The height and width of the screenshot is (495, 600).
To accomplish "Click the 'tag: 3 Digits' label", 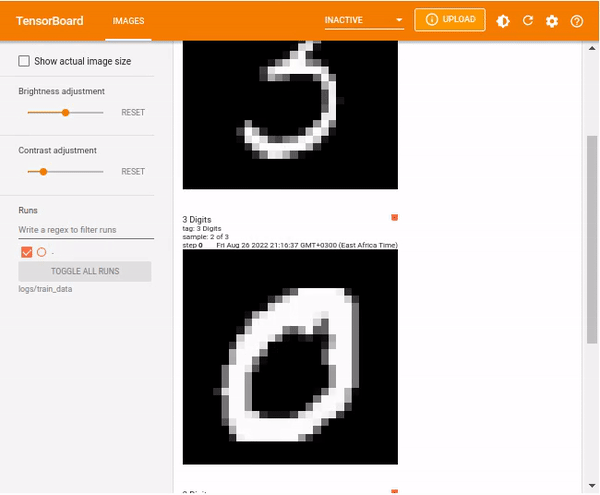I will click(x=202, y=228).
